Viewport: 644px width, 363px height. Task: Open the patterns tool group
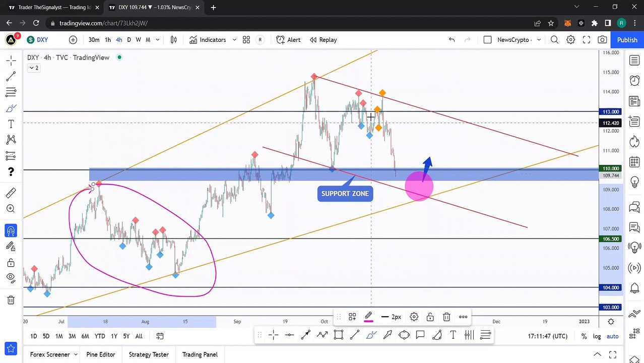(x=11, y=140)
